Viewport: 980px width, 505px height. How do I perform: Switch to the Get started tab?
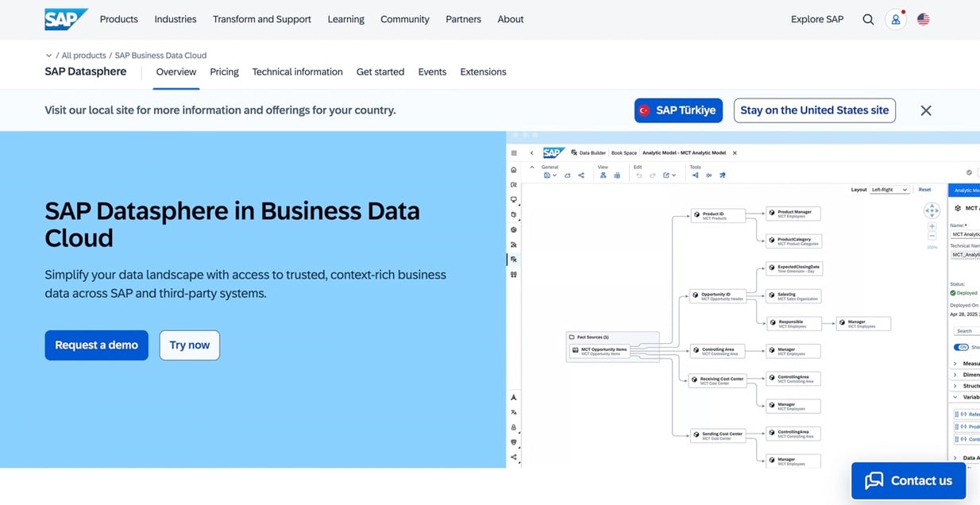coord(380,71)
